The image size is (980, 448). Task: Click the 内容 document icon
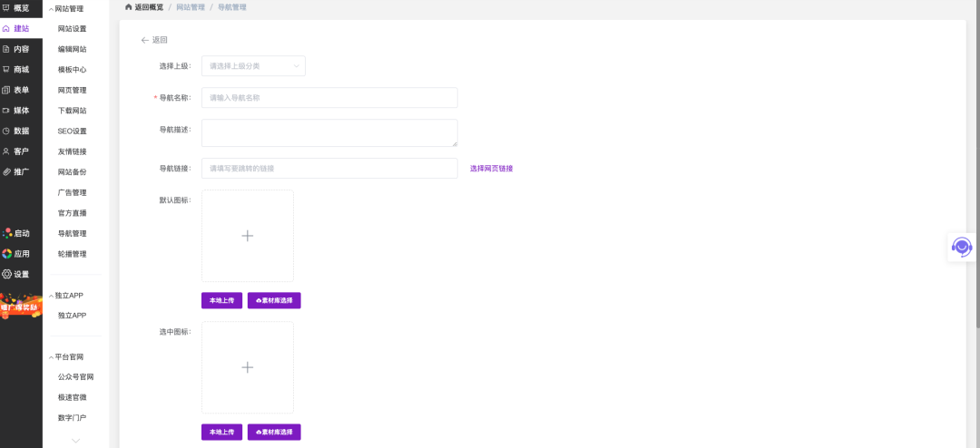(x=6, y=49)
